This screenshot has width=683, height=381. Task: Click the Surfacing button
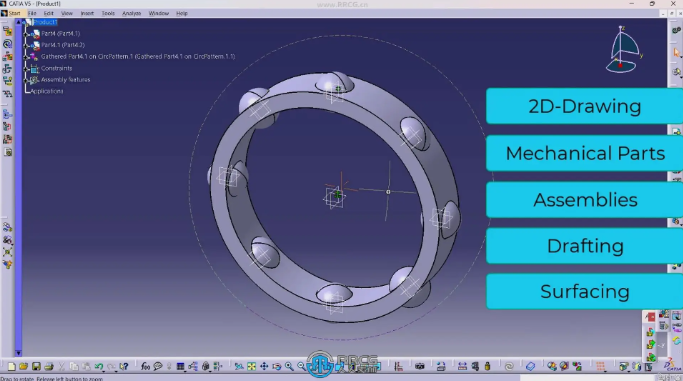click(x=584, y=292)
